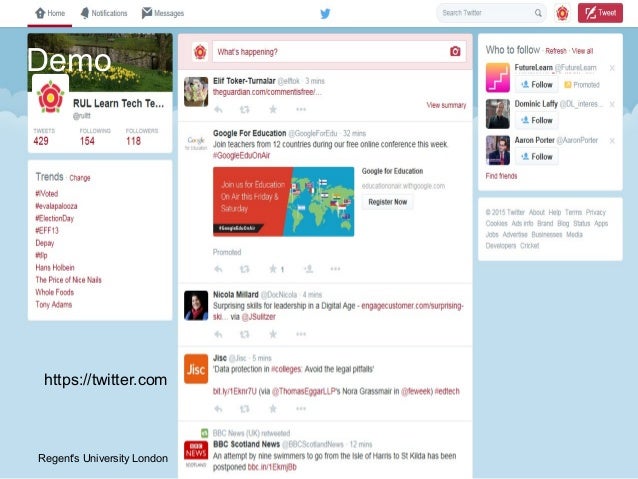
Task: Open #IVoted trend
Action: click(x=47, y=194)
